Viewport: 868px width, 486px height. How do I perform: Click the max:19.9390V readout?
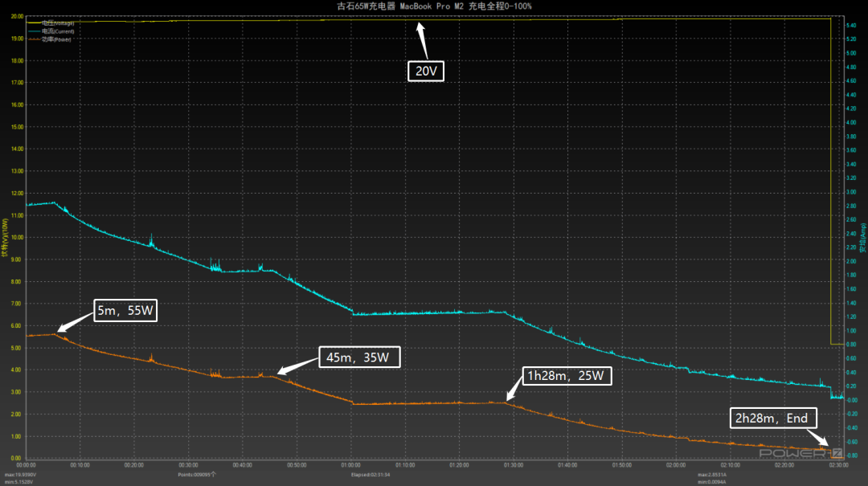20,475
